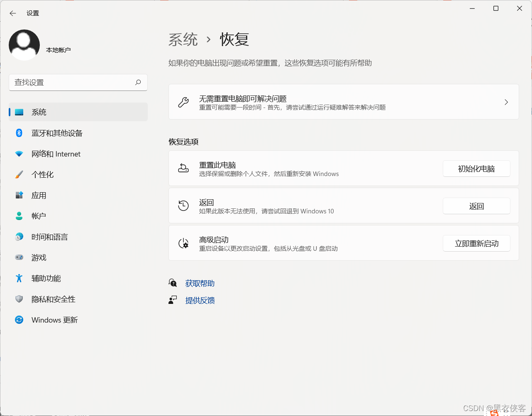The height and width of the screenshot is (416, 532).
Task: Click the 个性化 paintbrush icon
Action: [x=19, y=174]
